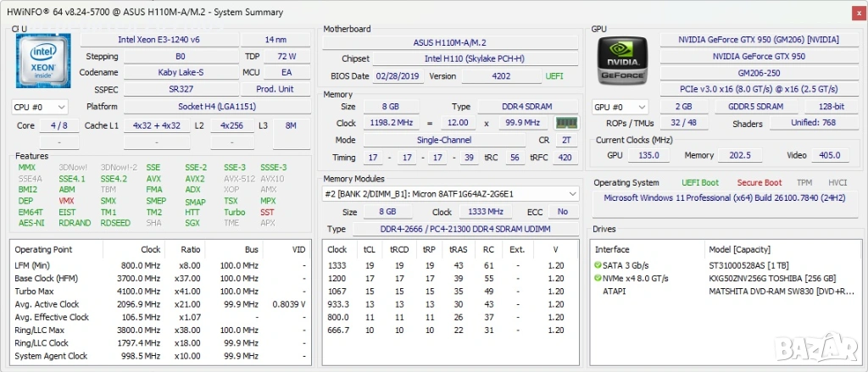The image size is (868, 372).
Task: Expand the memory module BANK 2/DIMM_B1 dropdown
Action: pyautogui.click(x=573, y=194)
